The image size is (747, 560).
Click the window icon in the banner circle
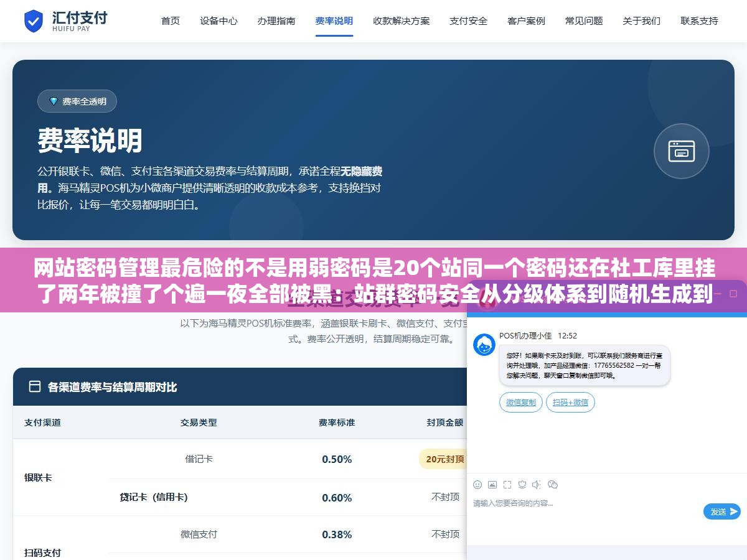click(682, 151)
